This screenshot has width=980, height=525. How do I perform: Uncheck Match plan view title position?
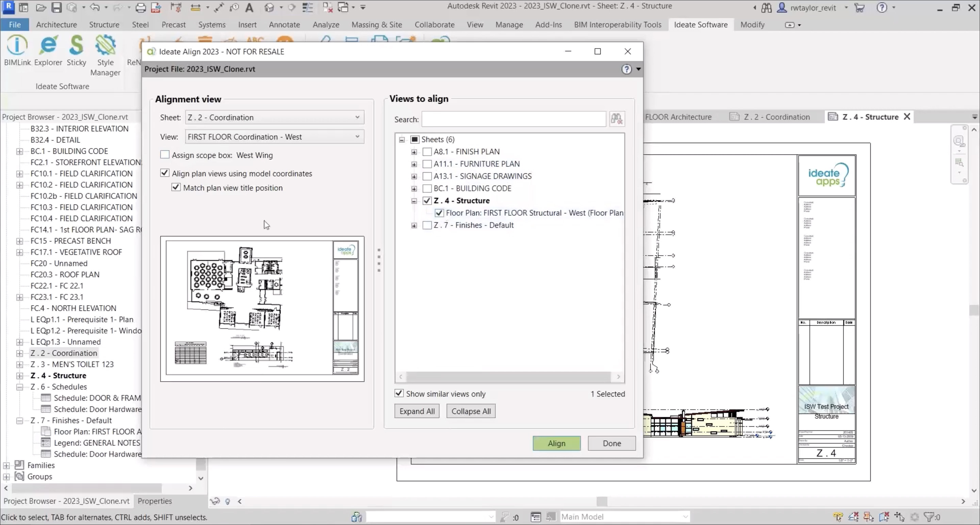pos(176,187)
